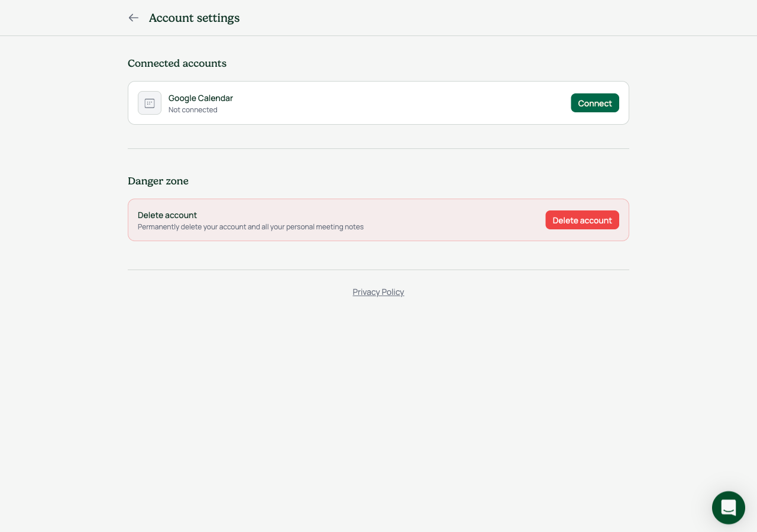This screenshot has width=757, height=532.
Task: Go back using the left arrow icon
Action: (x=134, y=18)
